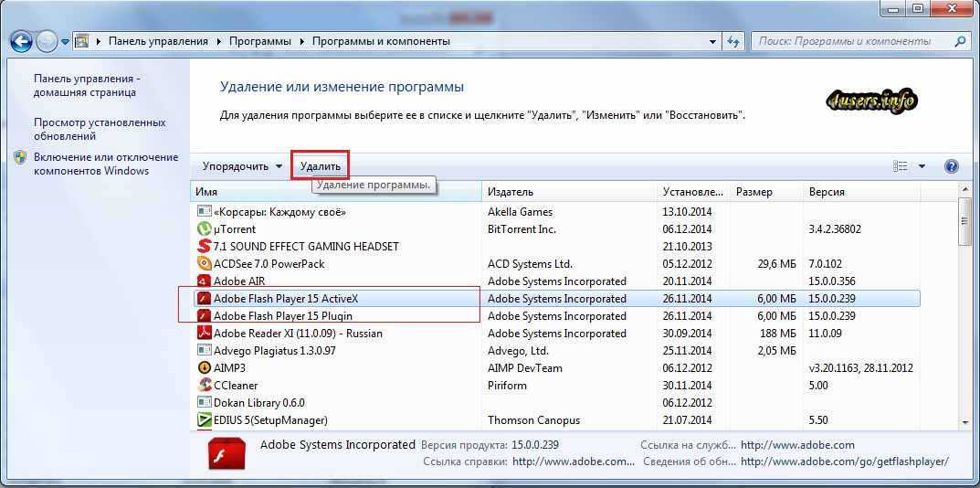Click 'Программы' breadcrumb segment
Screen dimensions: 980x488
[x=260, y=41]
